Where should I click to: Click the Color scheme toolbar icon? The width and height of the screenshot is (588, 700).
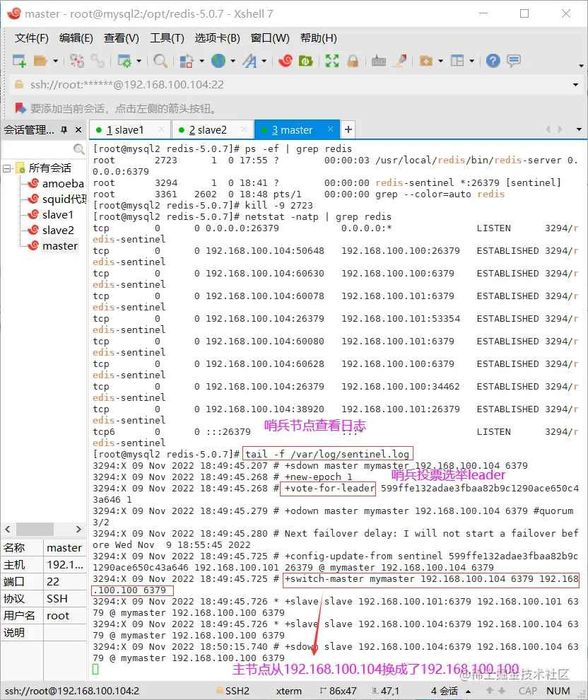click(x=187, y=61)
